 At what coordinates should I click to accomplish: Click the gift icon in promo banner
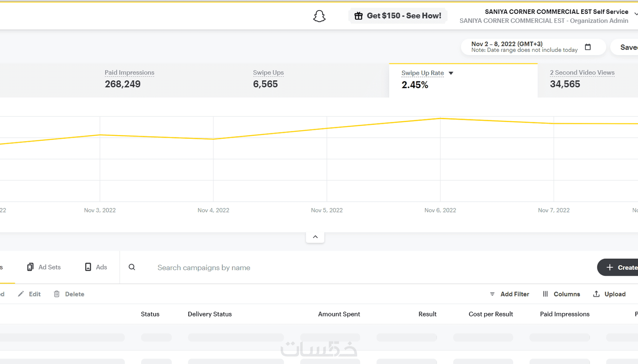[358, 16]
